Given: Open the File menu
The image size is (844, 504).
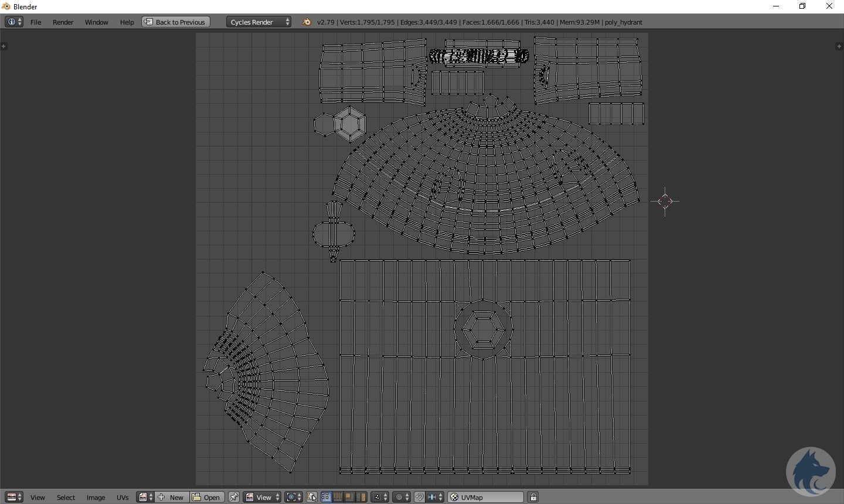Looking at the screenshot, I should [36, 22].
